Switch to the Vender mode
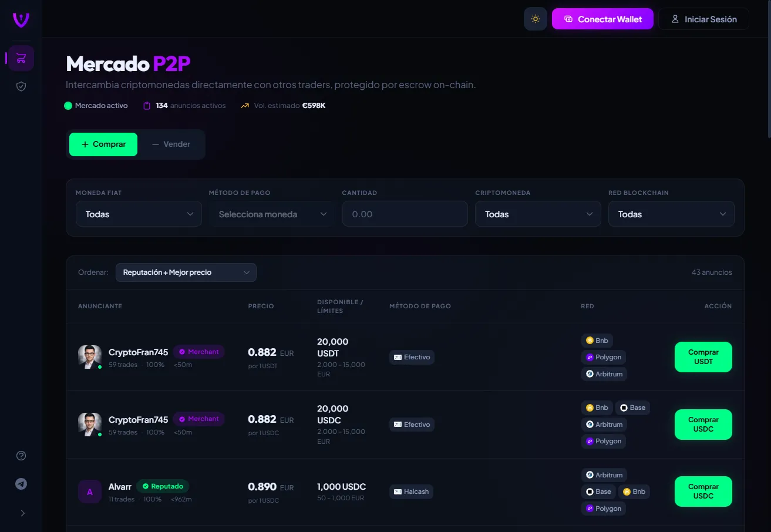The height and width of the screenshot is (532, 771). [171, 144]
